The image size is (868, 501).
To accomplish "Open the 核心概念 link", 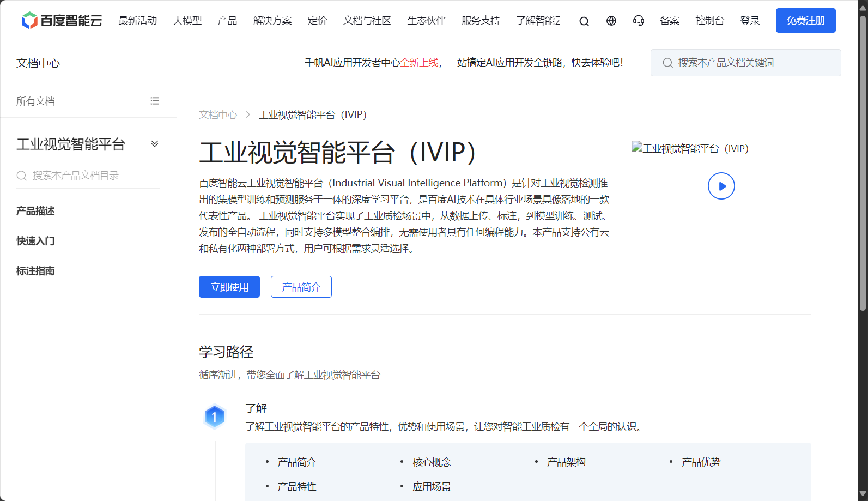I will point(432,462).
